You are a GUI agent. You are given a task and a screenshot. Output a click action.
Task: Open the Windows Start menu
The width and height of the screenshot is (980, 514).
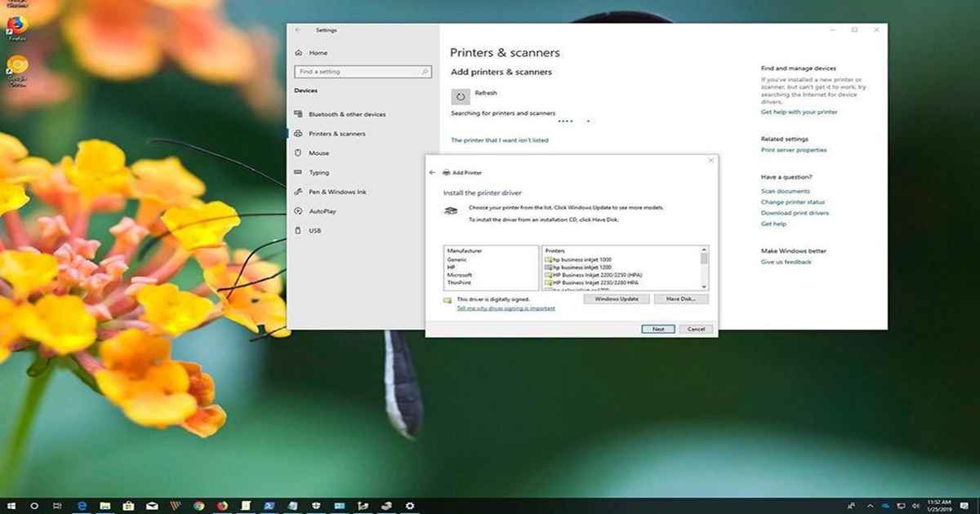click(11, 506)
